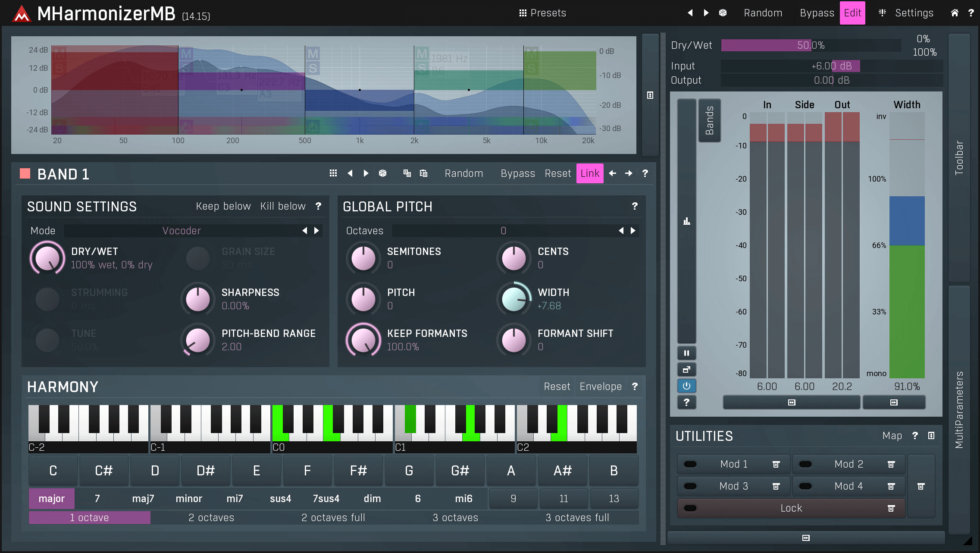
Task: Toggle Bypass in the top toolbar
Action: click(x=817, y=13)
